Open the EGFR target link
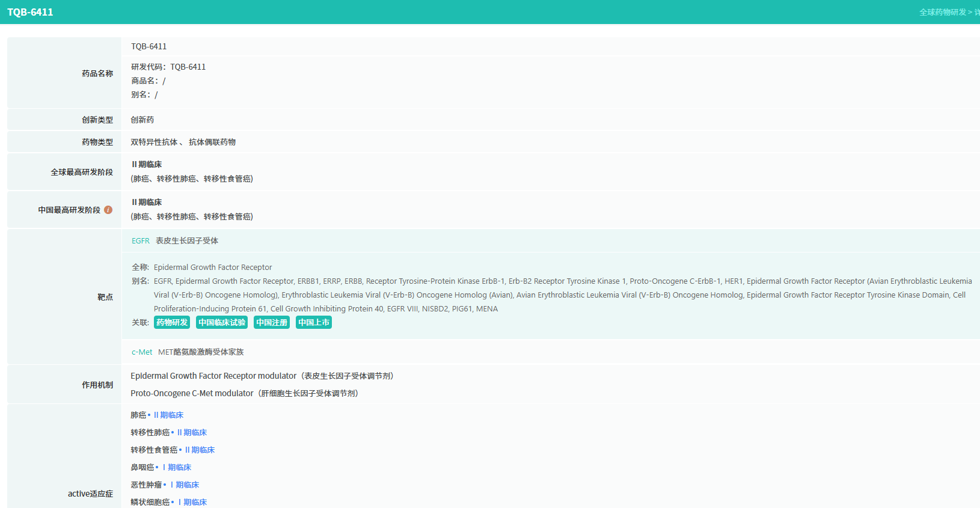The width and height of the screenshot is (980, 508). 141,240
